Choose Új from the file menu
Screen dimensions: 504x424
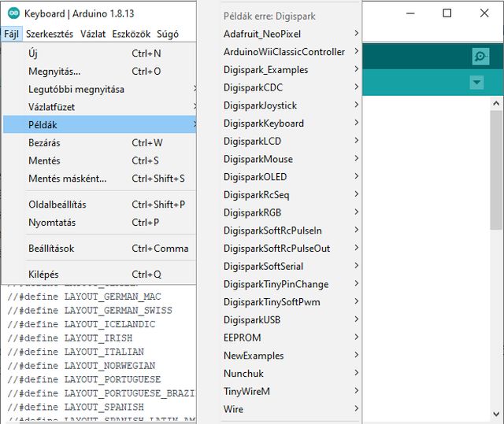click(x=100, y=53)
